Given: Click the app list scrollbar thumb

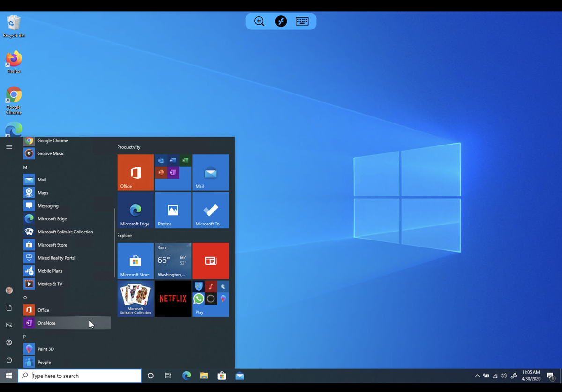Looking at the screenshot, I should tap(114, 243).
